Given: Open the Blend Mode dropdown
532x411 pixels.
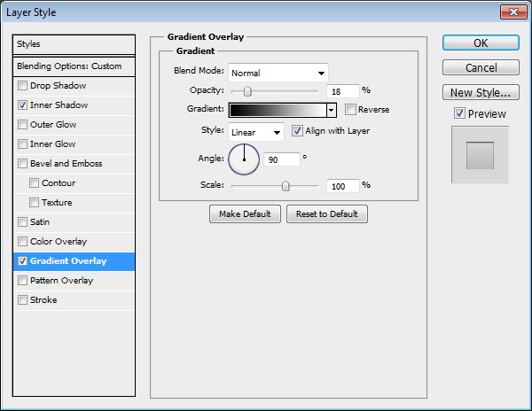Looking at the screenshot, I should [x=278, y=73].
